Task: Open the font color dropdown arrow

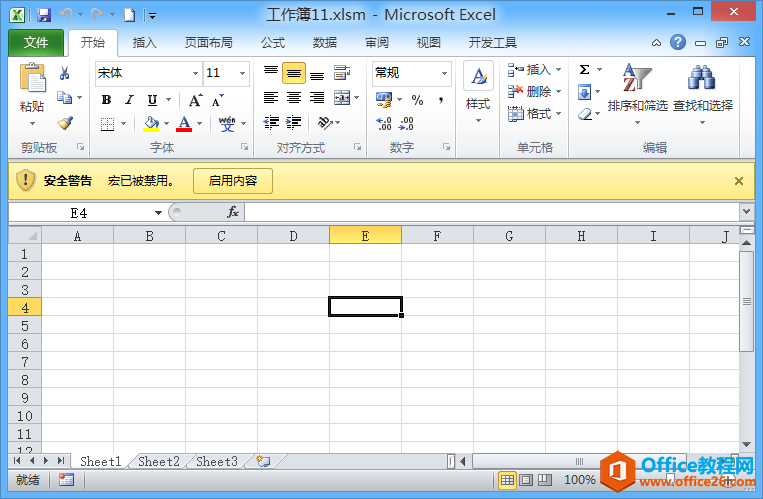Action: point(200,124)
